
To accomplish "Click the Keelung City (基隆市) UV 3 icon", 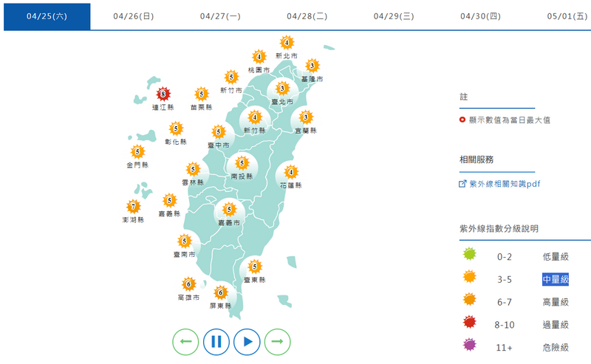I will (x=312, y=66).
